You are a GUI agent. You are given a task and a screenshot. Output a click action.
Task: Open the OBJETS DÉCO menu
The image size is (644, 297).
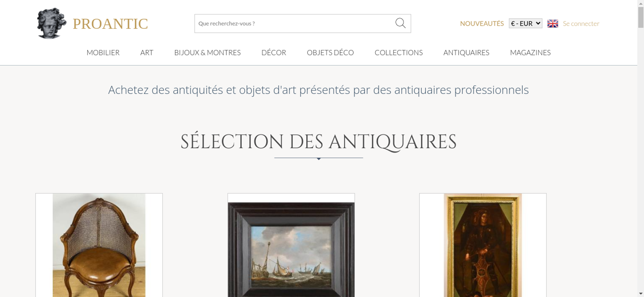pyautogui.click(x=330, y=52)
